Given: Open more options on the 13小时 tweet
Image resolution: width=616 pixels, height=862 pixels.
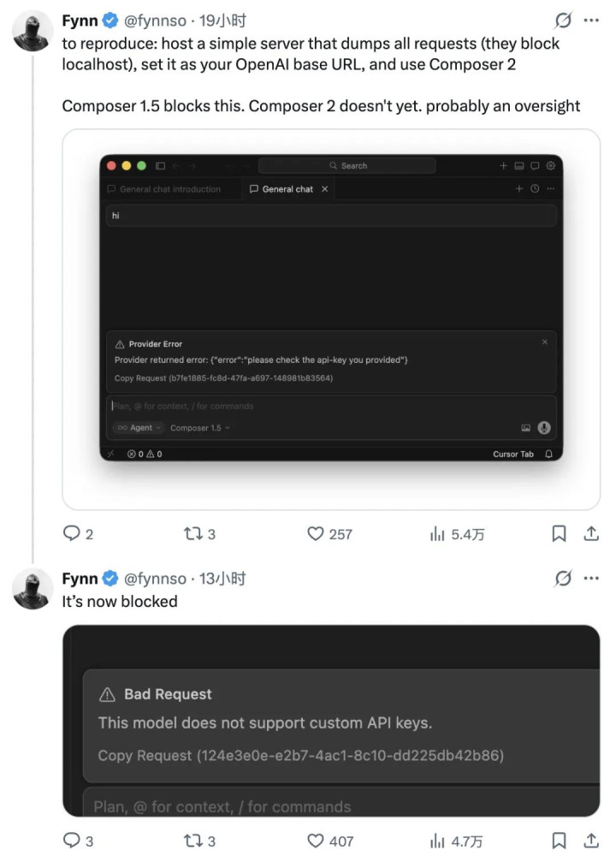Looking at the screenshot, I should (x=591, y=579).
